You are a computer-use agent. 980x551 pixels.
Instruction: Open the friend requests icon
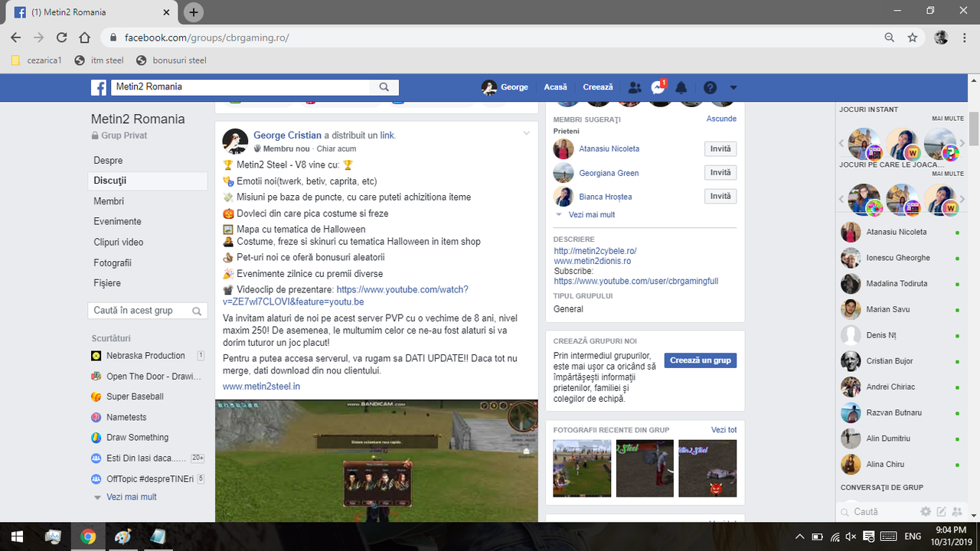point(635,87)
